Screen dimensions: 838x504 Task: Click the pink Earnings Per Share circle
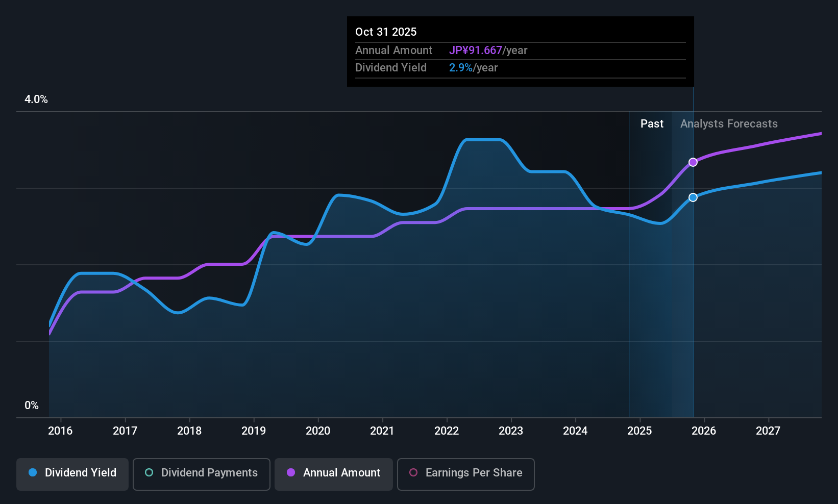click(413, 472)
